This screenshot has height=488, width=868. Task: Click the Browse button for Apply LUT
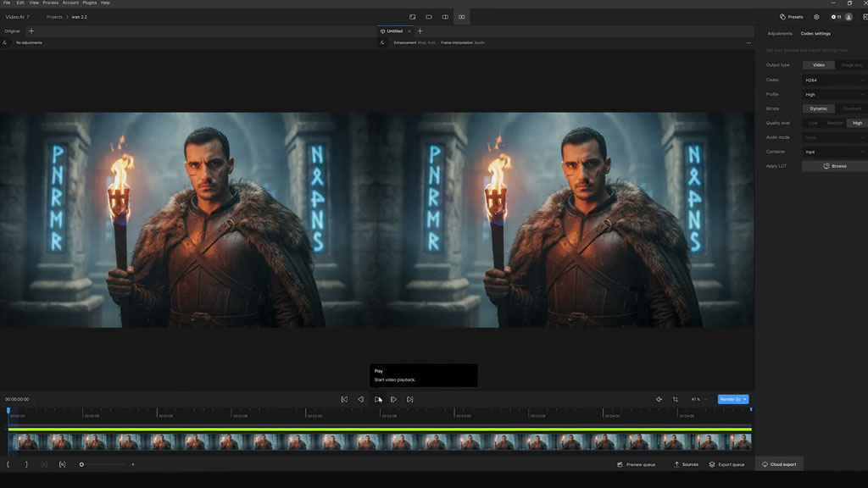coord(835,166)
